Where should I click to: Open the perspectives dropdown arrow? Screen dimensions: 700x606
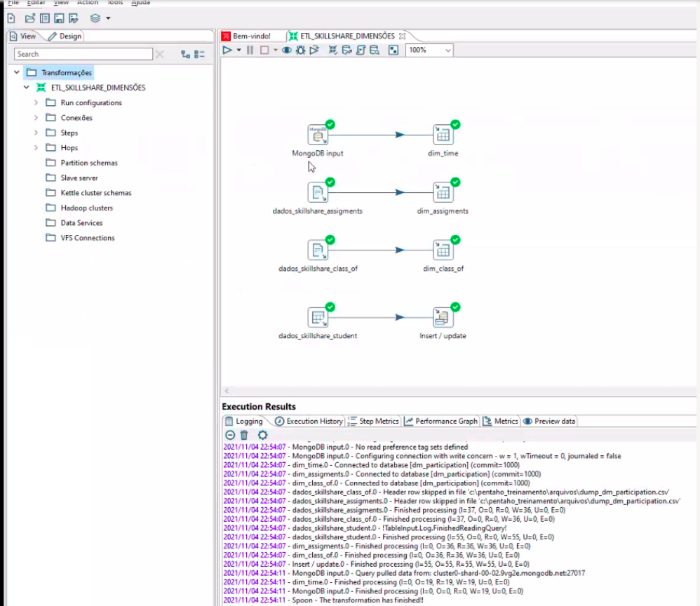point(108,18)
